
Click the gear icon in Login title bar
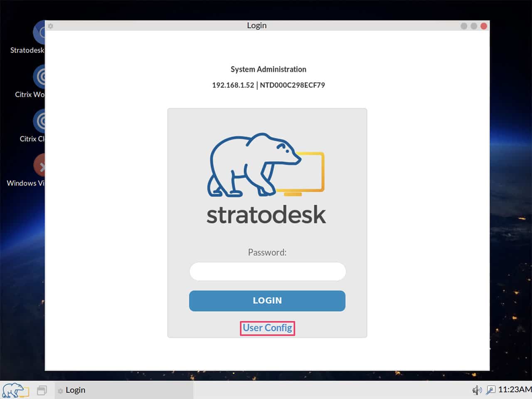click(x=51, y=26)
